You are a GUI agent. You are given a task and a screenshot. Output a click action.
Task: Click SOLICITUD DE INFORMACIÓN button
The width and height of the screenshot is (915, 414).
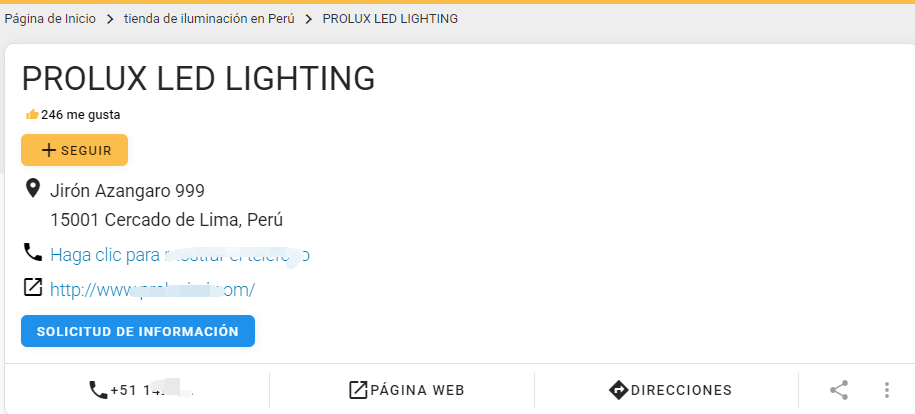pyautogui.click(x=138, y=331)
